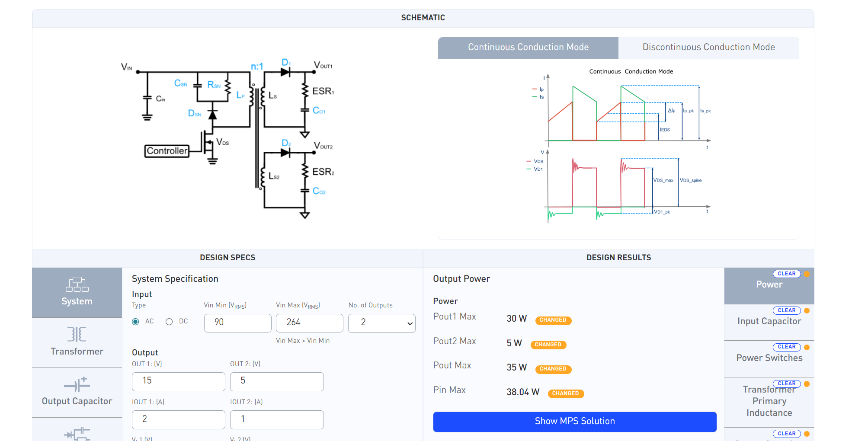Open the System section icon

tap(77, 285)
